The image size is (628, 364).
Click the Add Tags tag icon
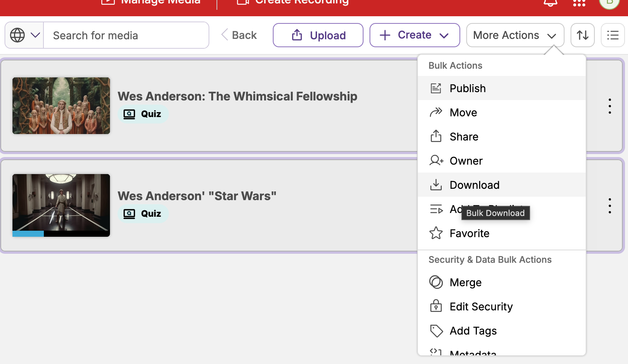[x=436, y=331]
